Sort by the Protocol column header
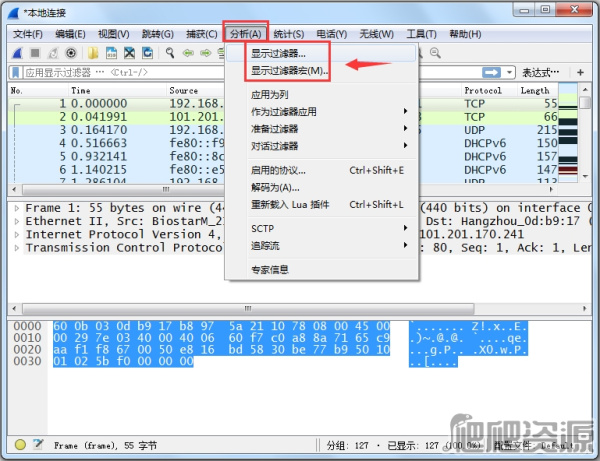600x461 pixels. [x=489, y=91]
